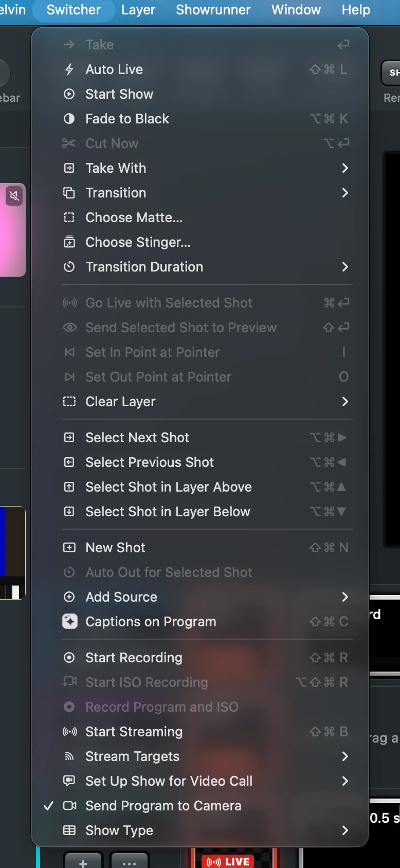Open the Showrunner menu
Image resolution: width=400 pixels, height=868 pixels.
point(213,10)
